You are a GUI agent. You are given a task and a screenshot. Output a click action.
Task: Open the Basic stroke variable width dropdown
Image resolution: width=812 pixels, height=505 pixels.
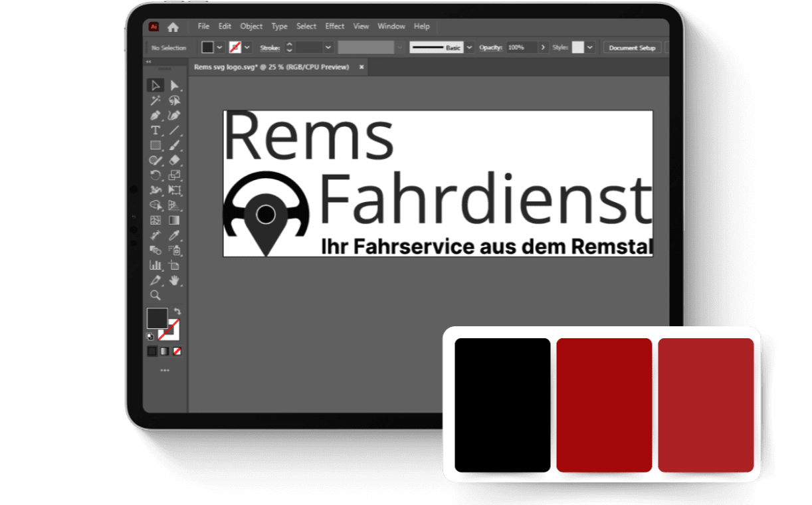469,47
